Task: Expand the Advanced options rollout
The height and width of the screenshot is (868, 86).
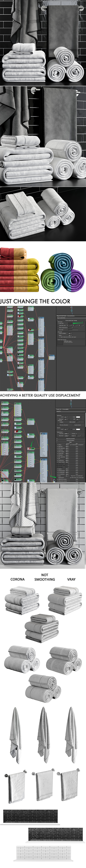Action: [71, 440]
